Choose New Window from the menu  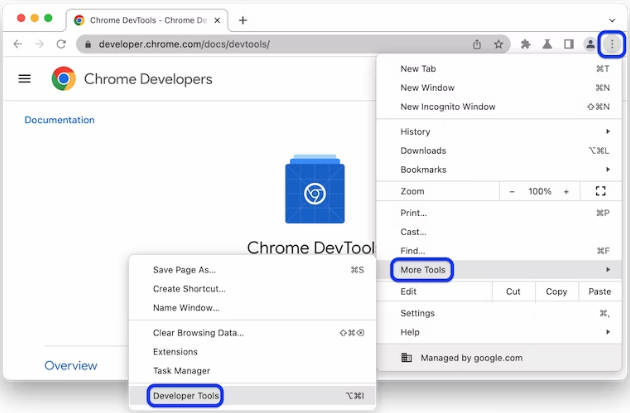point(499,88)
